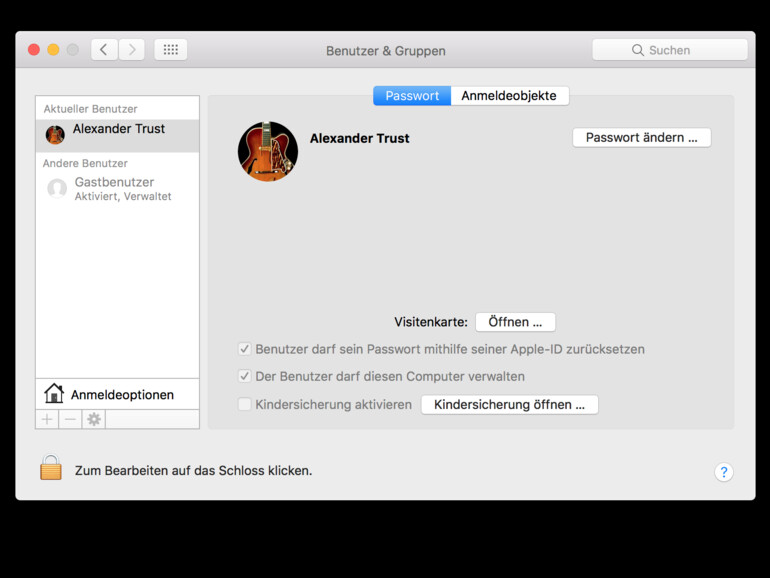Enable the 'Kindersicherung aktivieren' checkbox

tap(245, 404)
